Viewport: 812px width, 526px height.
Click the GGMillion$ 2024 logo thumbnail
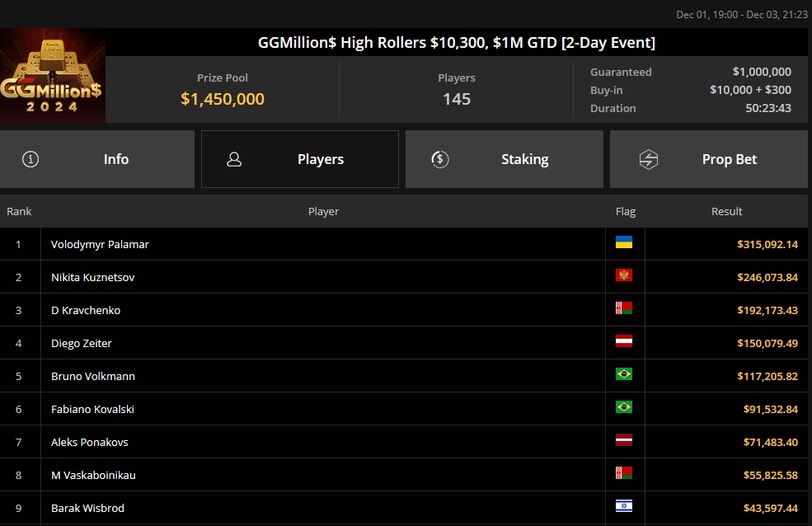(x=52, y=76)
